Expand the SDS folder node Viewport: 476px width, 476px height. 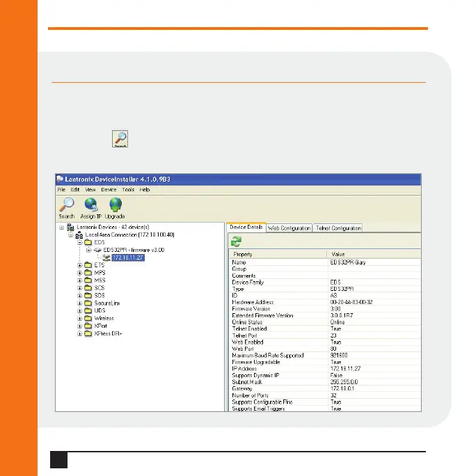[x=79, y=296]
